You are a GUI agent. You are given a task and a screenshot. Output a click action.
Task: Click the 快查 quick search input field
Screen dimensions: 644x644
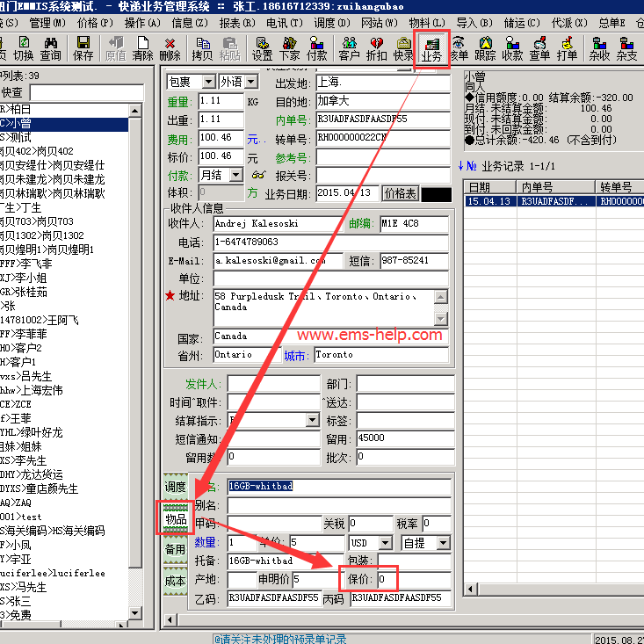point(87,92)
